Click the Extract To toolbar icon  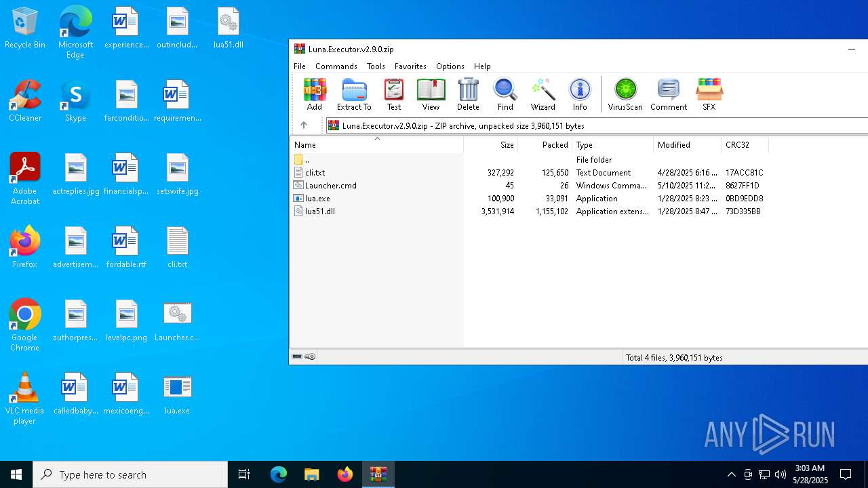point(354,94)
